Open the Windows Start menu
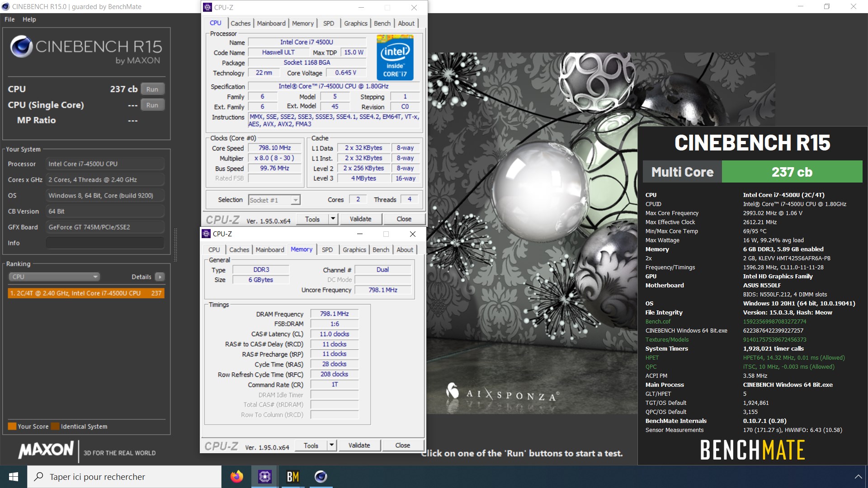Screen dimensions: 868x488 (14, 477)
